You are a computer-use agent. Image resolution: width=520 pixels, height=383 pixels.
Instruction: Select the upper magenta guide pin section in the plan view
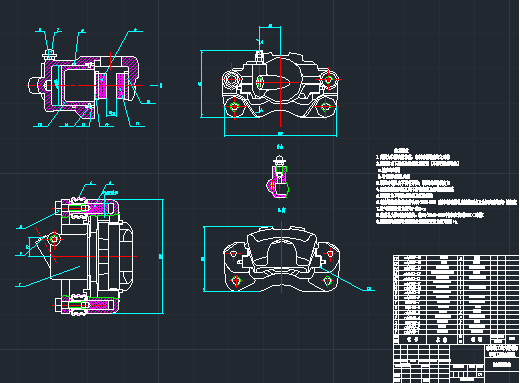coord(89,208)
